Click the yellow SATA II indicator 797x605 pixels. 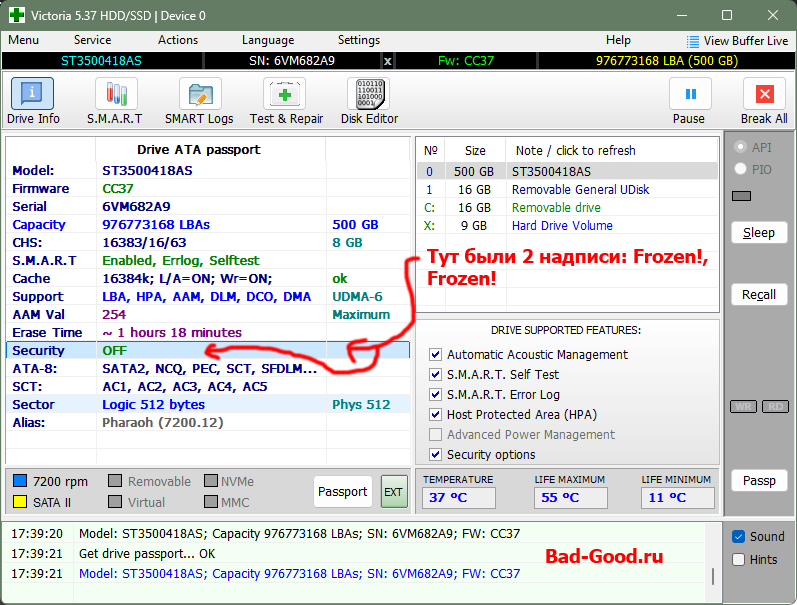point(19,502)
